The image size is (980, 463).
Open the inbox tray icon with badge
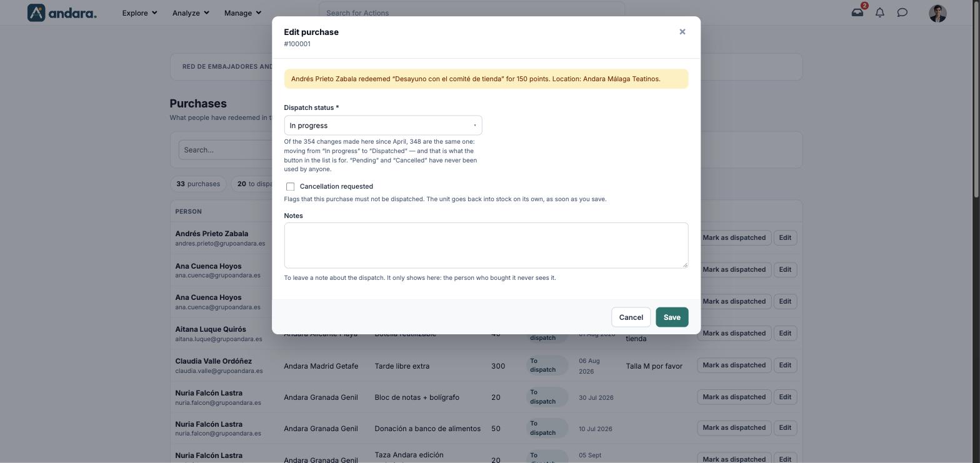[x=857, y=12]
